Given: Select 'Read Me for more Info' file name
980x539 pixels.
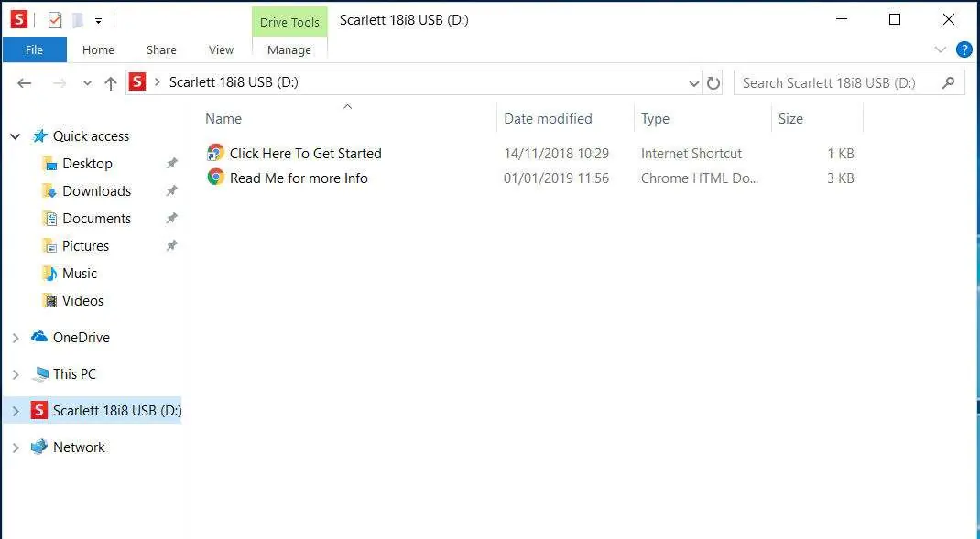Looking at the screenshot, I should 299,178.
